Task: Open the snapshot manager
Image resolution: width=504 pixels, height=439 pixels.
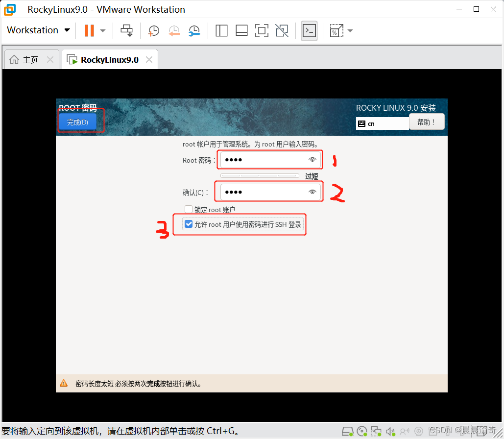Action: click(x=194, y=31)
